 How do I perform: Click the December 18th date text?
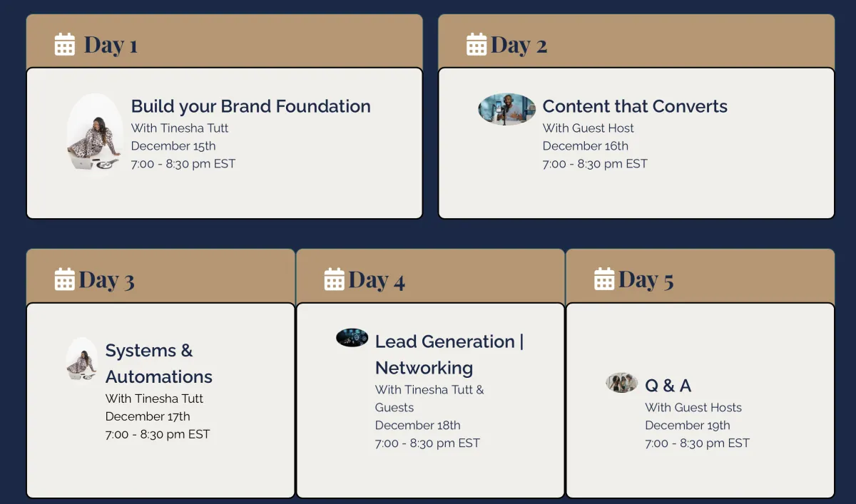tap(418, 426)
